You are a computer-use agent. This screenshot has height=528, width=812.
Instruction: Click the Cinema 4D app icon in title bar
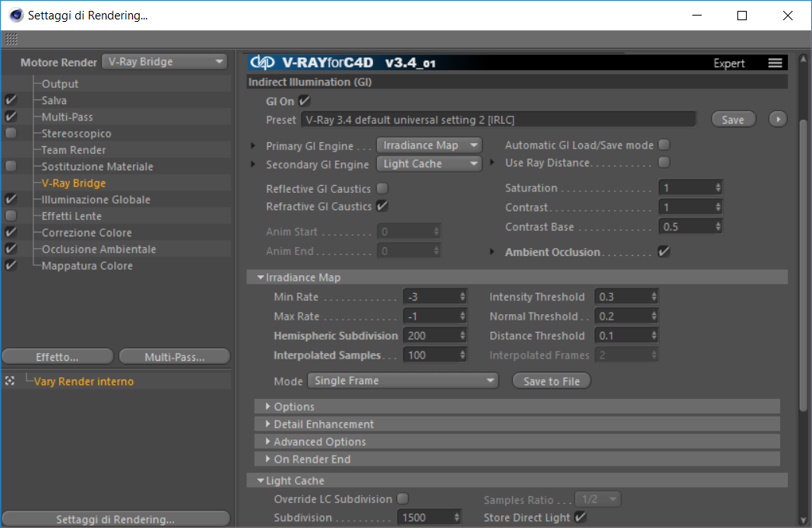(x=16, y=15)
